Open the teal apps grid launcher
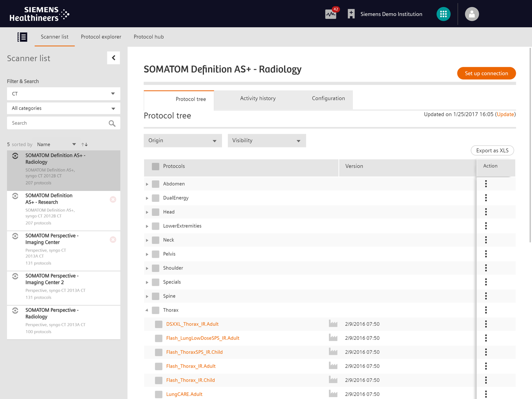The width and height of the screenshot is (532, 399). pos(443,14)
